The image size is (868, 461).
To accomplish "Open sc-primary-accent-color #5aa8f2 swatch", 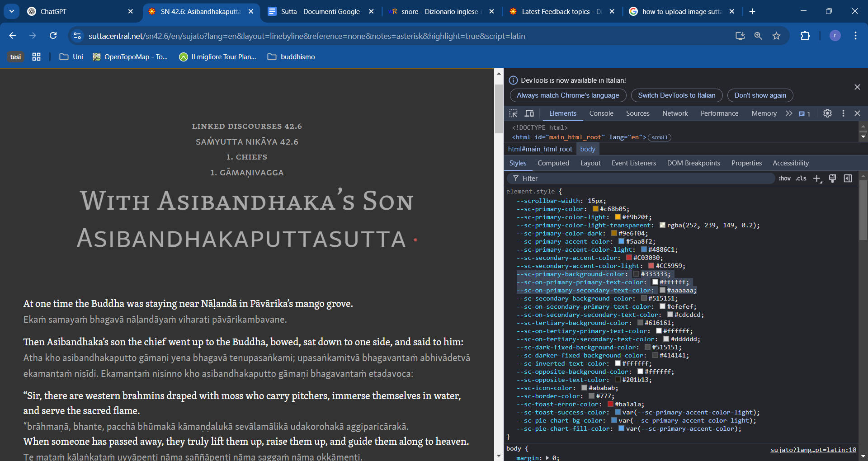I will [x=621, y=241].
